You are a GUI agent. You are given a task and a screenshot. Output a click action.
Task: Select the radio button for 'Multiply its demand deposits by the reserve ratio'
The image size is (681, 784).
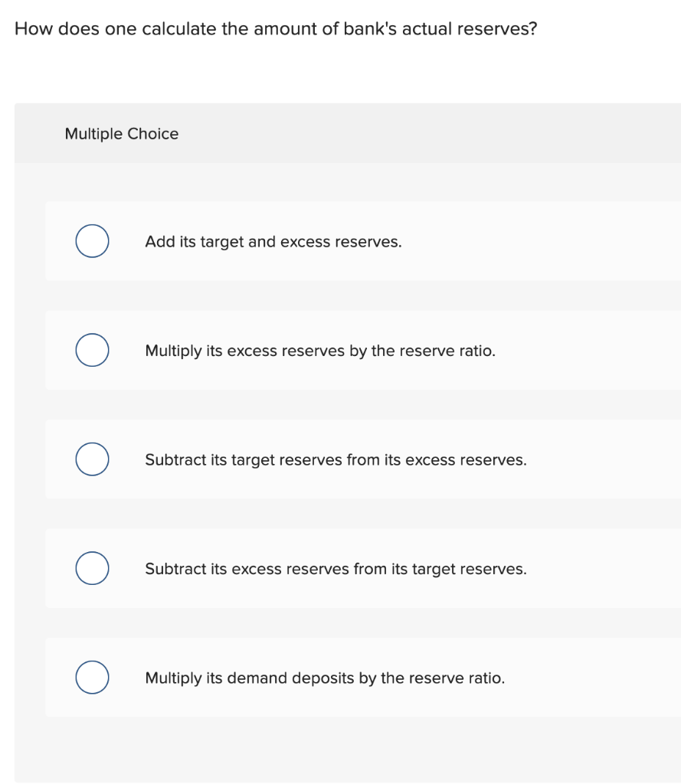(92, 677)
